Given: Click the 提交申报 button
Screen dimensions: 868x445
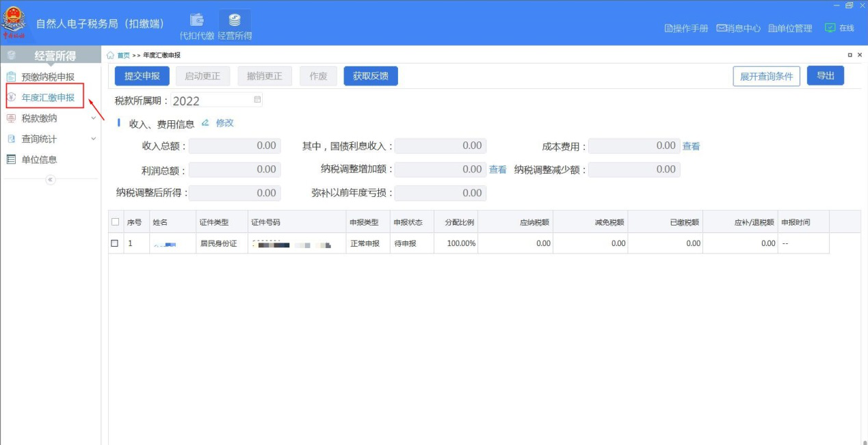Looking at the screenshot, I should (142, 76).
